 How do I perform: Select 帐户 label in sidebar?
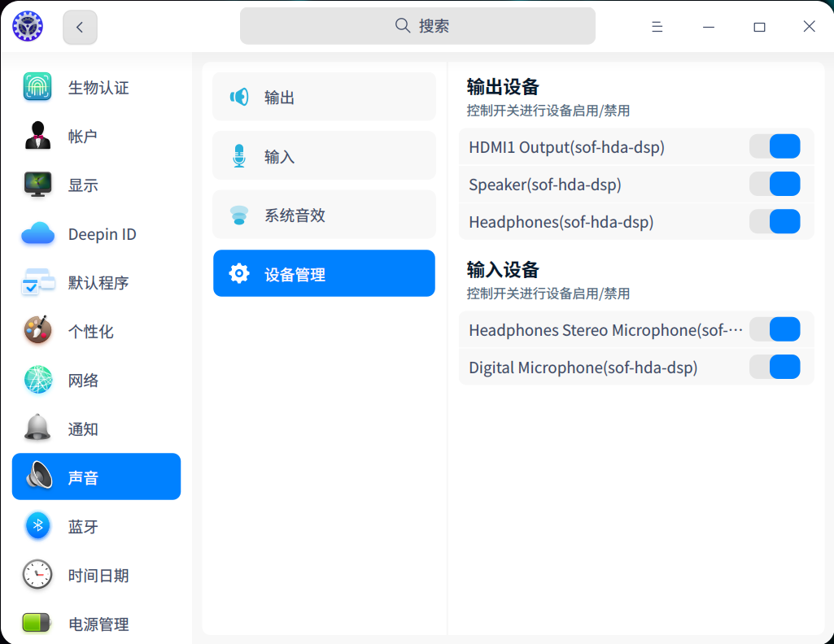click(x=83, y=137)
